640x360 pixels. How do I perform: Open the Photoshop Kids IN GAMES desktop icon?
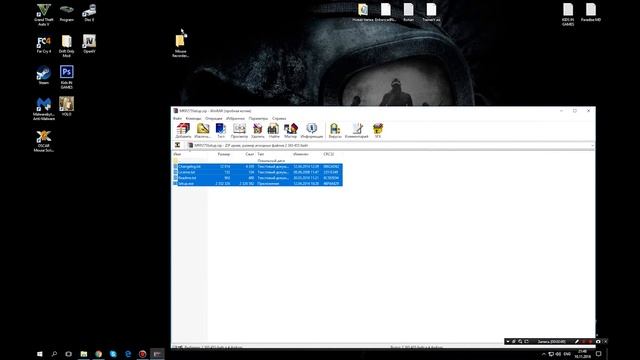click(67, 77)
